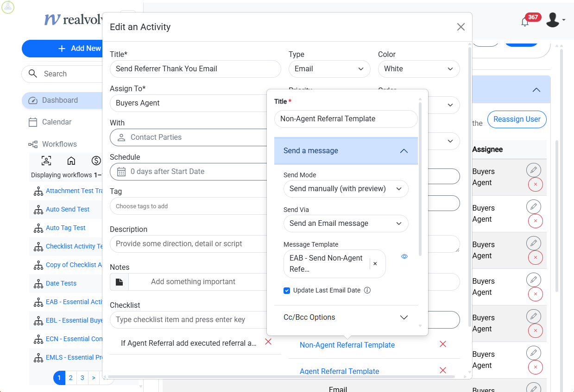Click the notification bell icon
This screenshot has height=392, width=574.
tap(525, 22)
